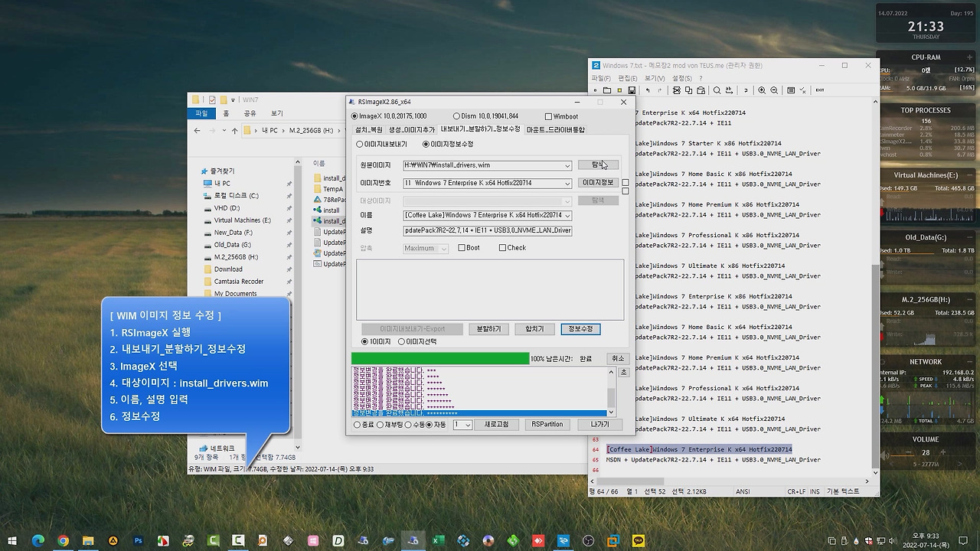This screenshot has width=980, height=551.
Task: Open Windows Start menu
Action: pyautogui.click(x=12, y=540)
